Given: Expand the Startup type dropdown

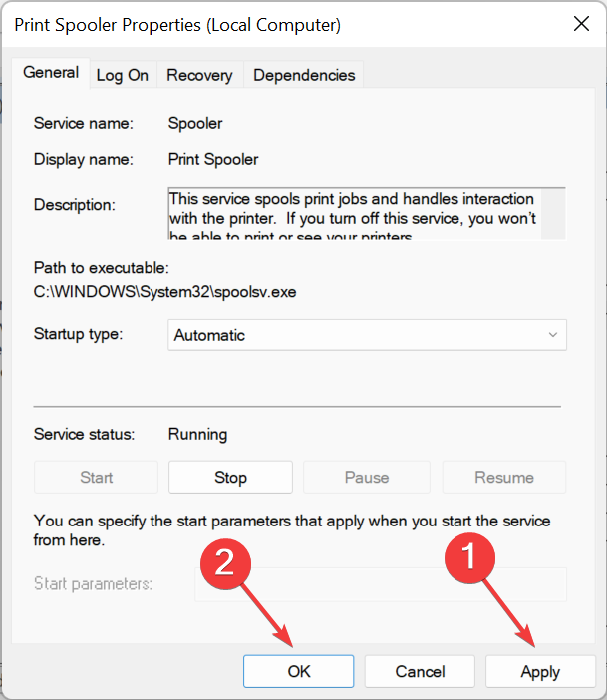Looking at the screenshot, I should click(367, 335).
